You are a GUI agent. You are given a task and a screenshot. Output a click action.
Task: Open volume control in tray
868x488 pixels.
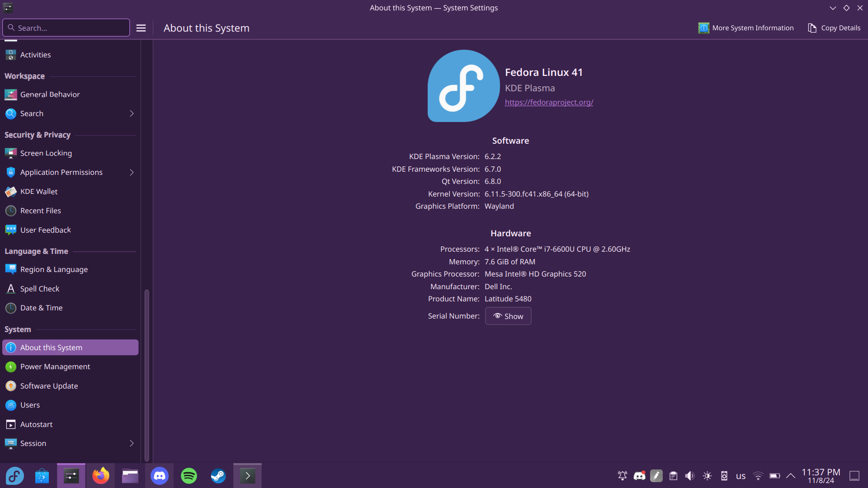click(x=690, y=476)
